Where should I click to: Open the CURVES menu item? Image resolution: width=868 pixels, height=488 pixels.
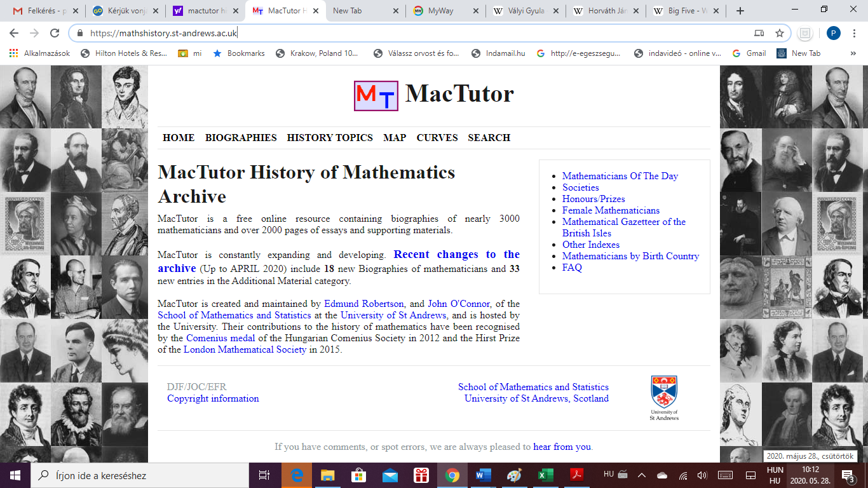coord(437,137)
